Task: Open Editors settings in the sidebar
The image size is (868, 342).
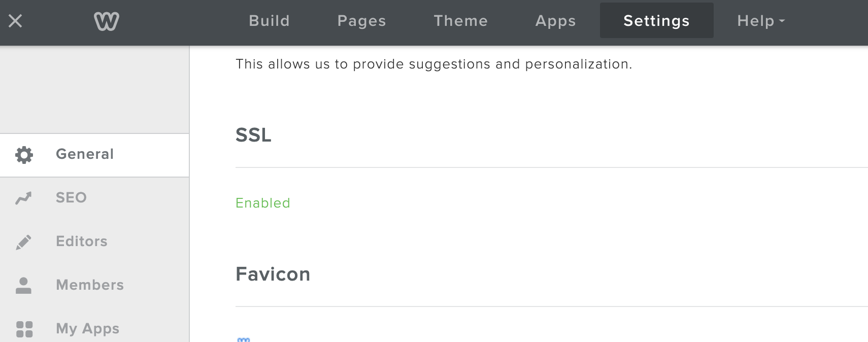Action: point(82,241)
